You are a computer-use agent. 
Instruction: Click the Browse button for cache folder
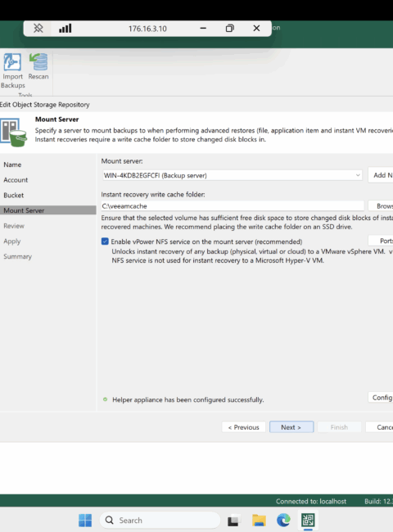(x=381, y=206)
